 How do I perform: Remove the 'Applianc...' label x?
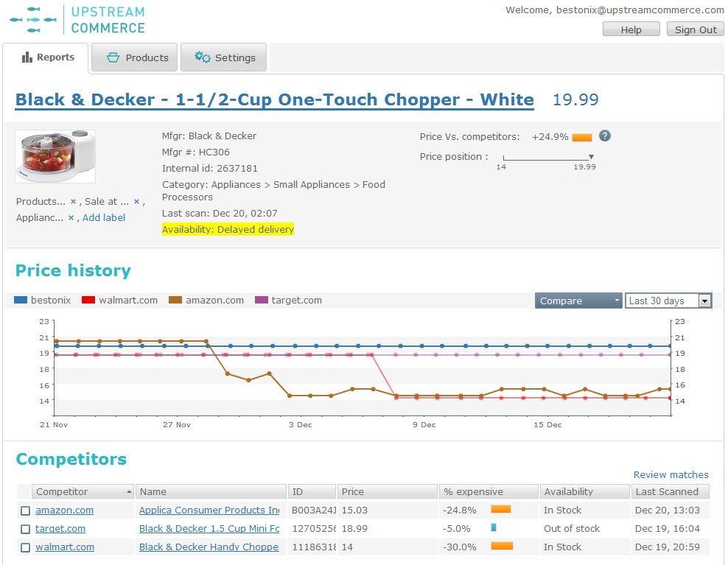click(x=71, y=218)
